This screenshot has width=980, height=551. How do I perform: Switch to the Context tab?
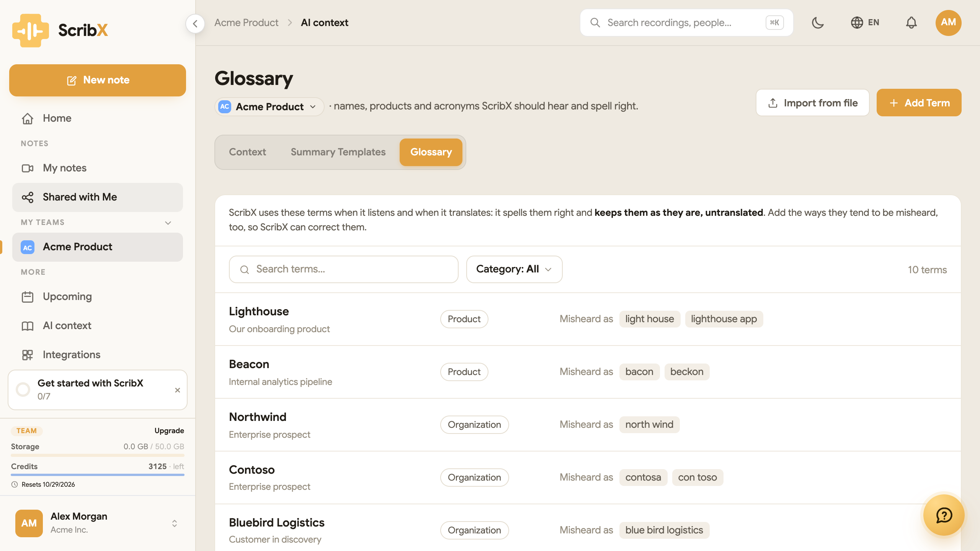pos(247,152)
